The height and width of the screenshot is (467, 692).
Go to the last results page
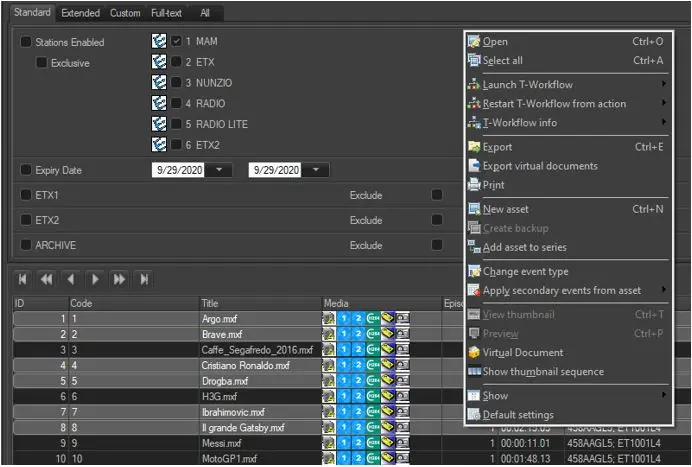coord(144,279)
